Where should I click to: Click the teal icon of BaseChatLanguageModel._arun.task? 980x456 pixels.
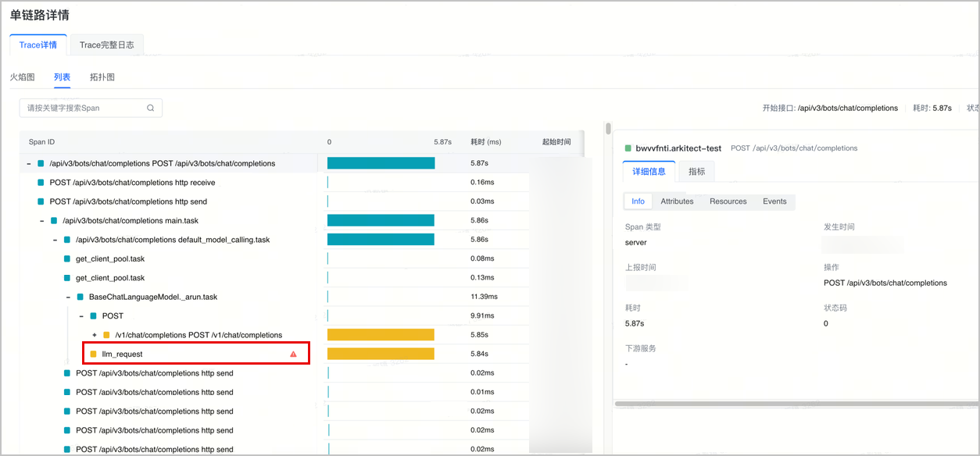point(80,297)
